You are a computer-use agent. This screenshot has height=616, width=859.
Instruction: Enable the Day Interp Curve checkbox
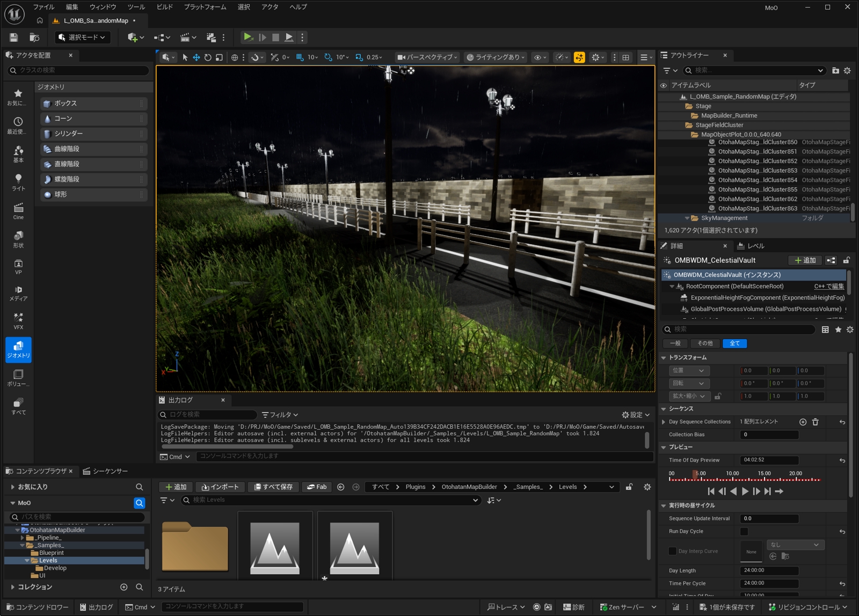point(672,551)
